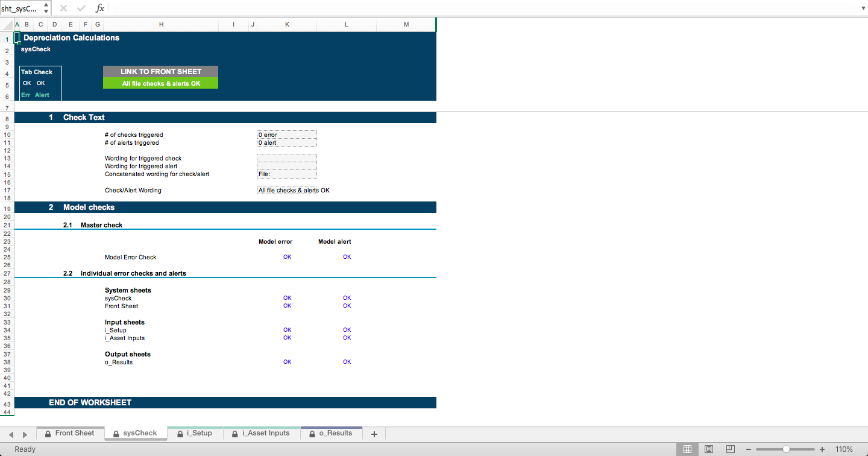
Task: Adjust the zoom slider handle
Action: point(786,449)
